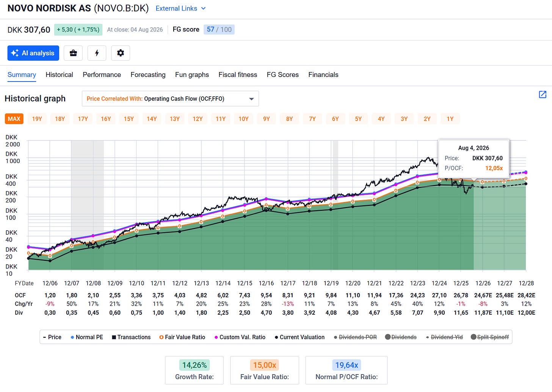The width and height of the screenshot is (552, 392).
Task: Click the 15,00x Fair Value Ratio value
Action: coord(265,365)
